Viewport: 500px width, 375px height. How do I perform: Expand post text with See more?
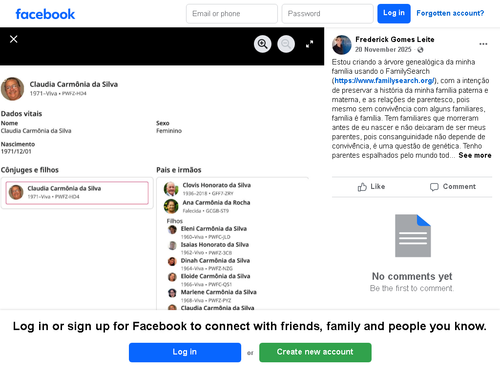(475, 155)
